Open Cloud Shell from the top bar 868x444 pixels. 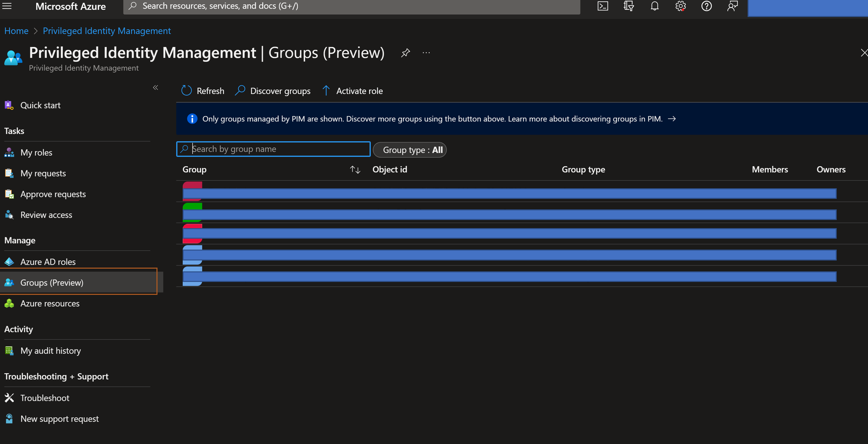coord(603,6)
